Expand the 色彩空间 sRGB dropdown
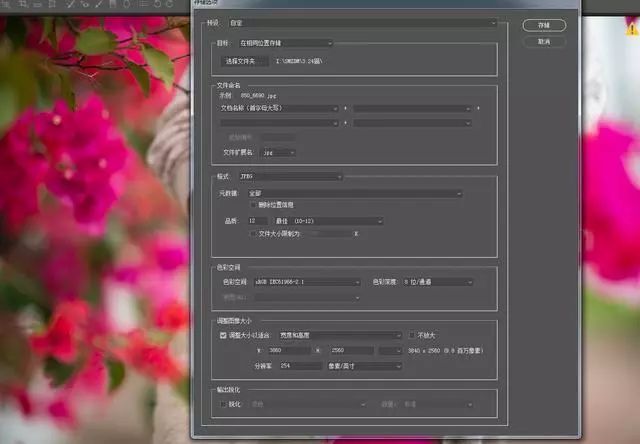Viewport: 640px width, 444px height. (307, 282)
